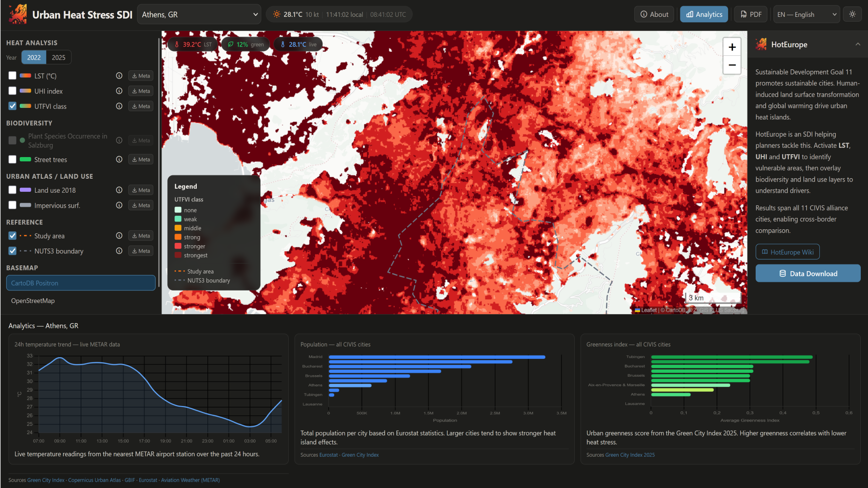
Task: Click the HotEurope panel logo icon
Action: point(761,44)
